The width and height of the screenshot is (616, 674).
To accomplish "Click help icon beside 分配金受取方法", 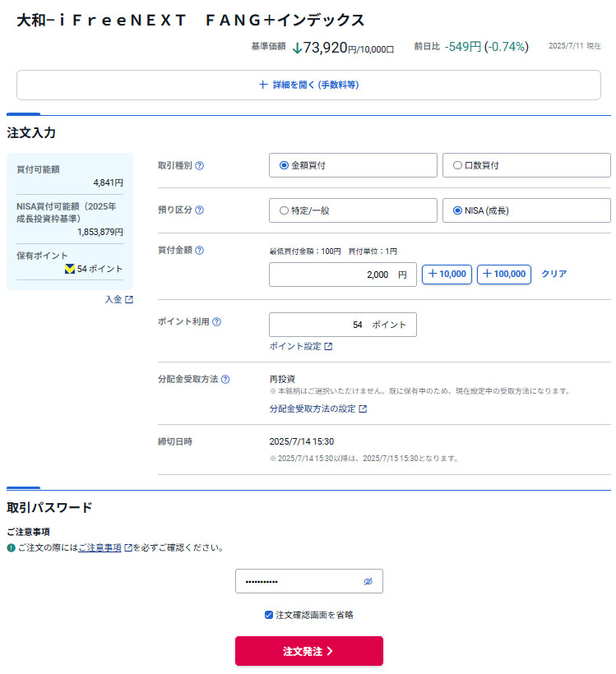I will [225, 380].
